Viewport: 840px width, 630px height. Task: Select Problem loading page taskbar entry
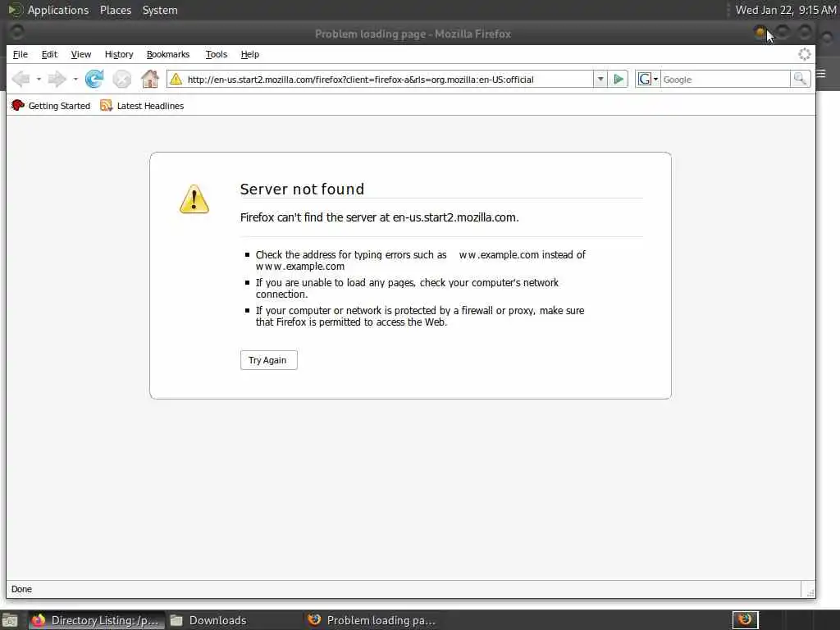372,620
